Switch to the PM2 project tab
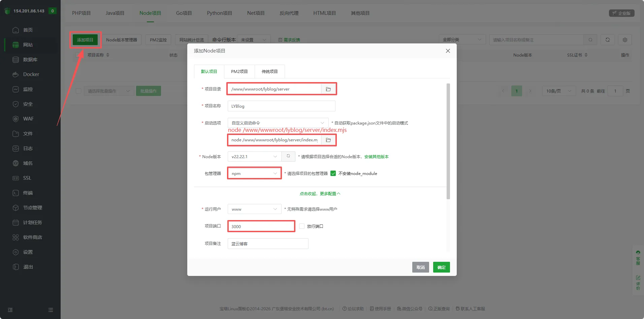 239,71
